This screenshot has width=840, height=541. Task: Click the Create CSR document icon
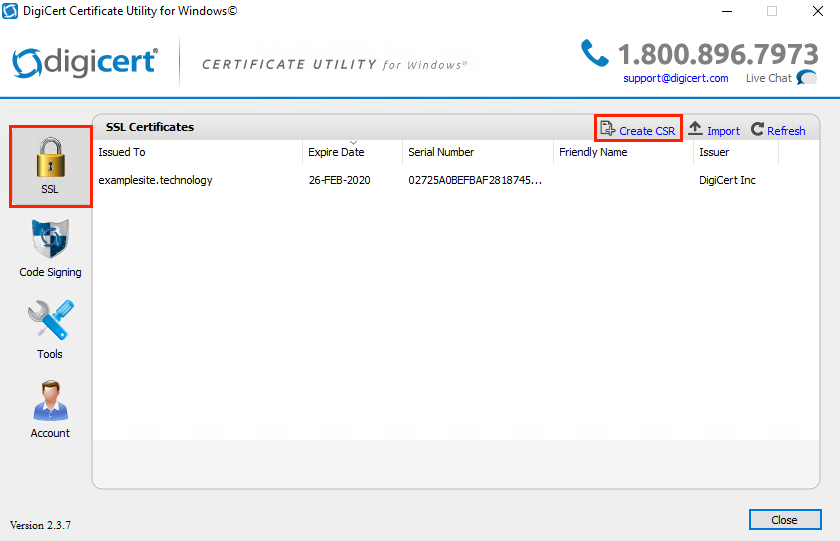608,129
